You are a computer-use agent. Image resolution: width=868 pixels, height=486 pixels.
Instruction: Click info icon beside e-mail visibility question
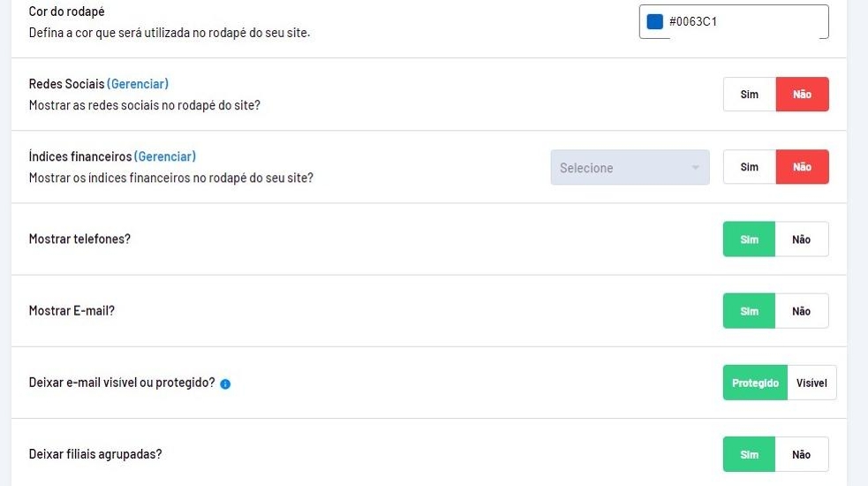[x=225, y=383]
